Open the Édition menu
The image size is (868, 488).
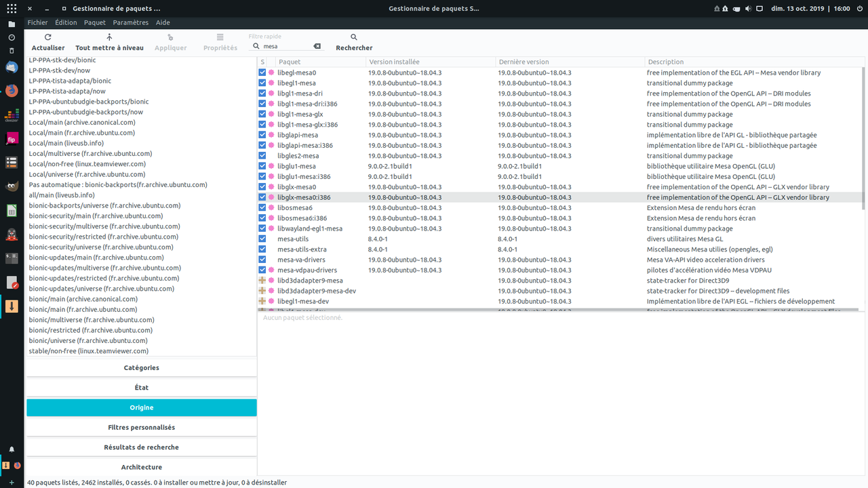coord(66,22)
